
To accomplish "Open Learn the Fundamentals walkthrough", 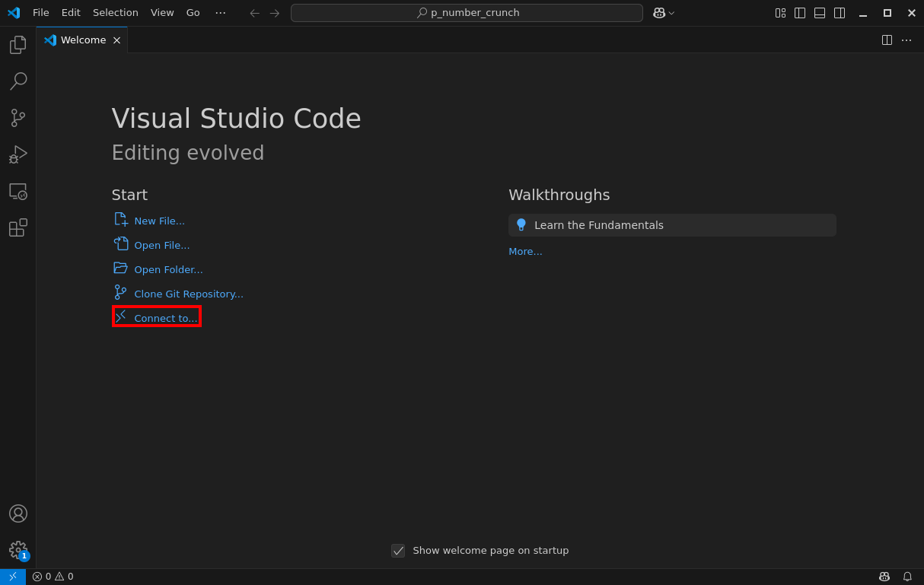I will click(672, 225).
